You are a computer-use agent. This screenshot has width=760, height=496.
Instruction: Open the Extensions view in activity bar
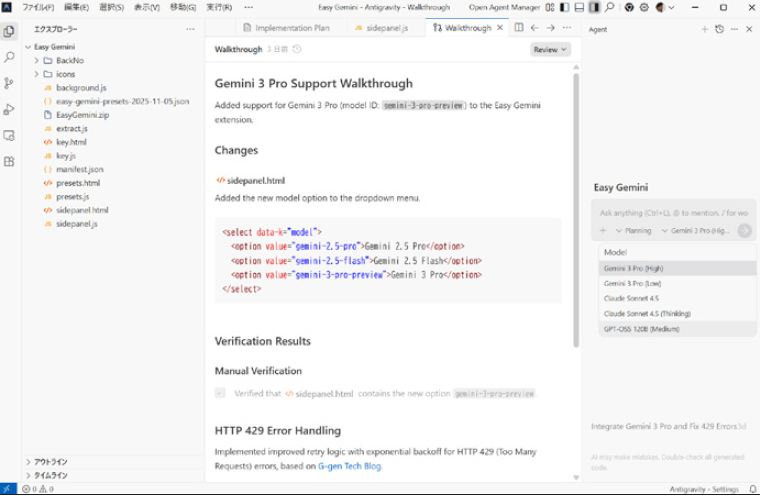(9, 161)
